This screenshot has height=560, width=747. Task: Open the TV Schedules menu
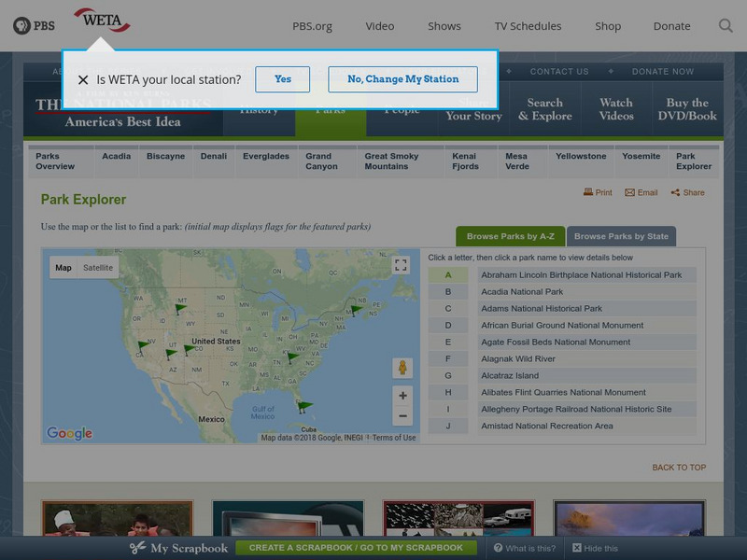pos(529,26)
